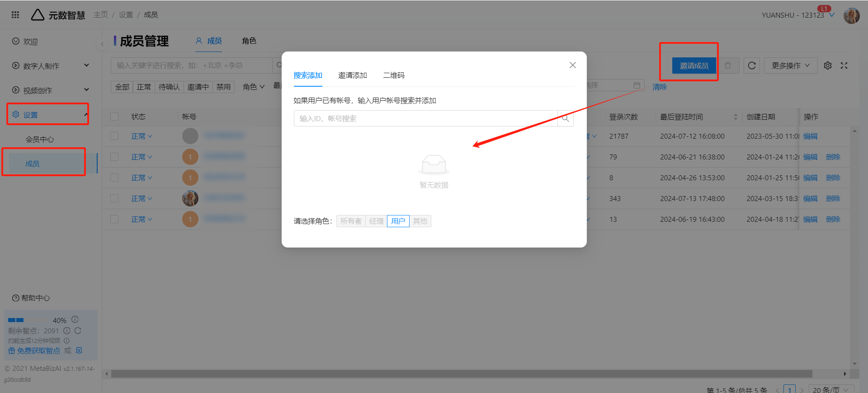Check the row with 79 logins

(114, 157)
